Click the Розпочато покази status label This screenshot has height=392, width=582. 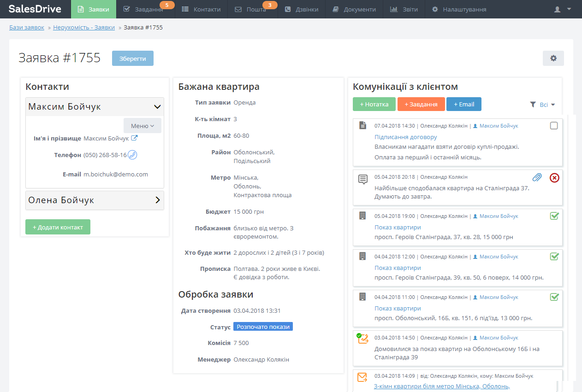(x=263, y=327)
